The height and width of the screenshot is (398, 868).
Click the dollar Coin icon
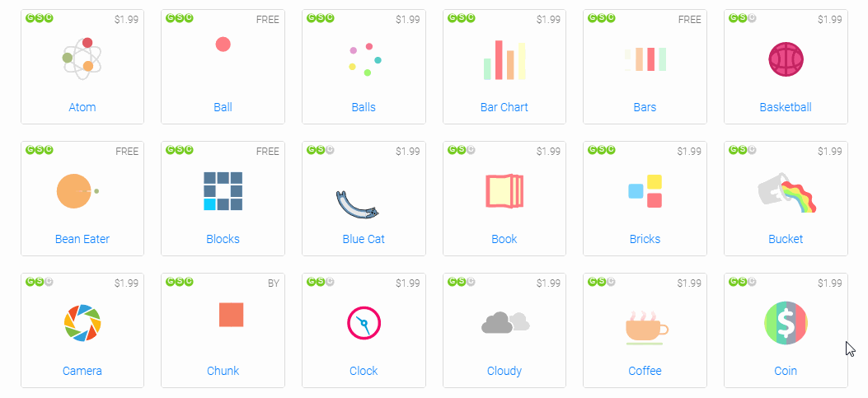(x=786, y=323)
